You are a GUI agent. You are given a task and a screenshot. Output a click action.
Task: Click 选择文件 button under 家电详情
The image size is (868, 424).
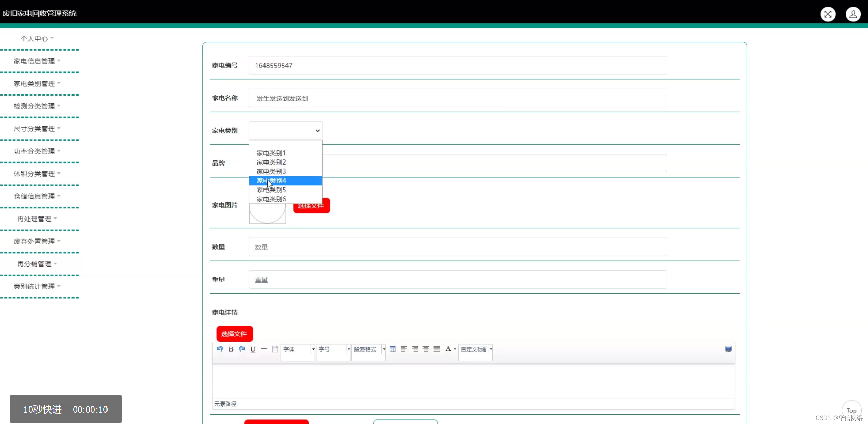pos(235,334)
